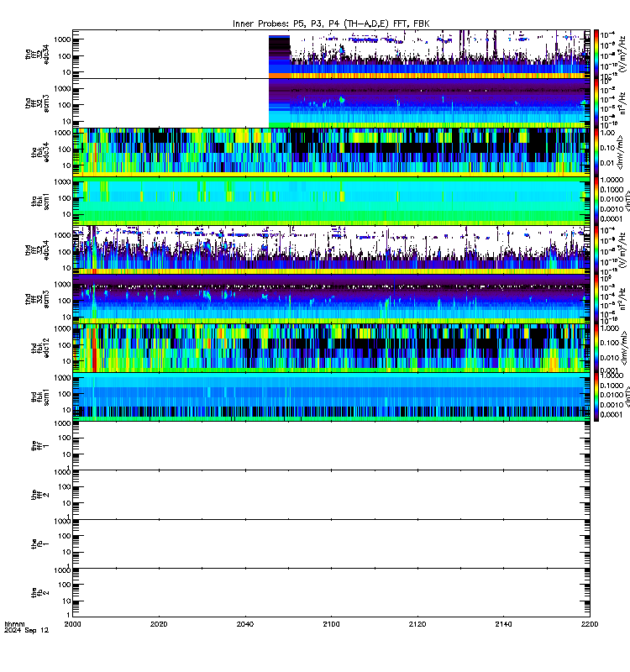Click the 'hhmm' axis unit label

pyautogui.click(x=14, y=624)
